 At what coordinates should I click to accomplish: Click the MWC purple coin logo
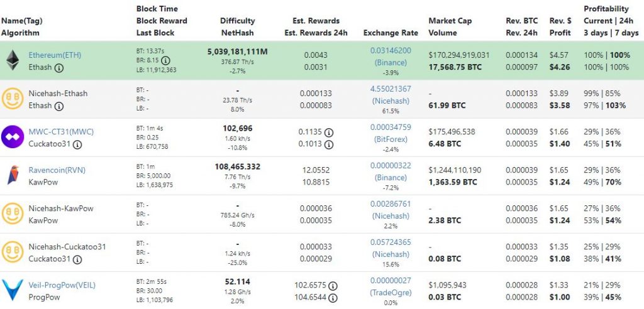click(13, 138)
